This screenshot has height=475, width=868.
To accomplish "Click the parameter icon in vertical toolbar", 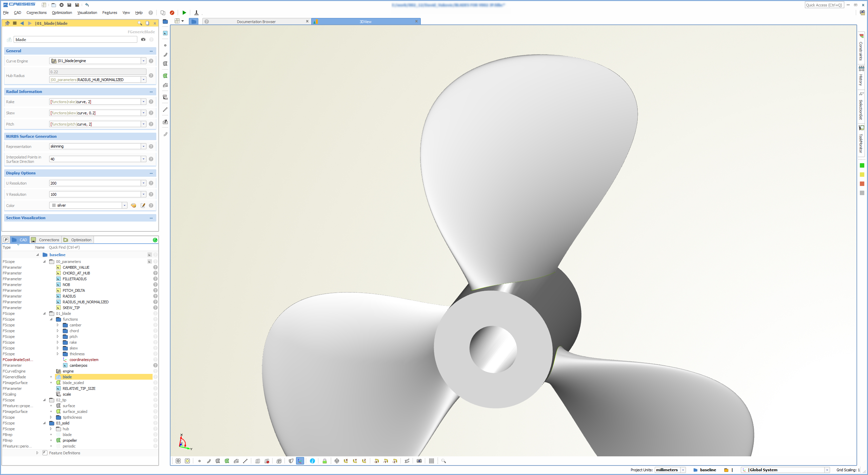I will coord(165,33).
